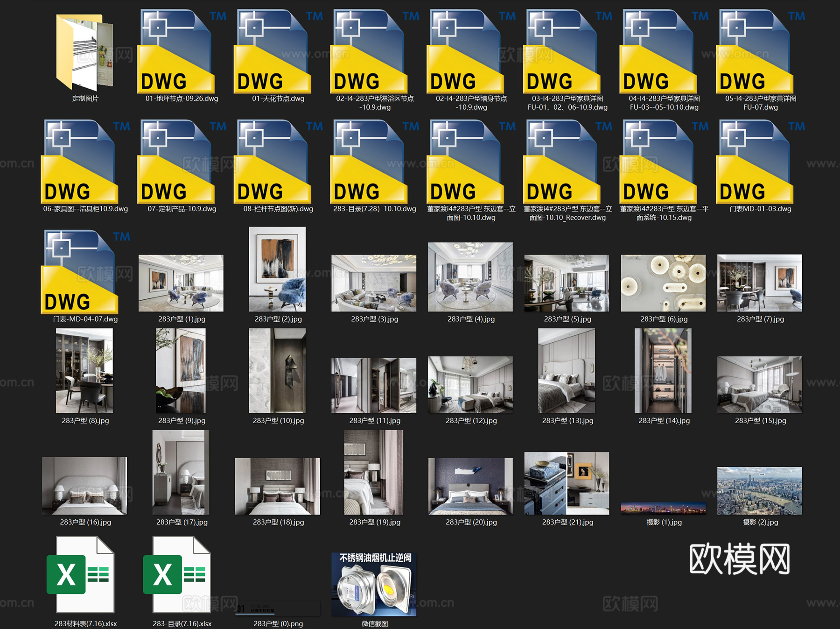
Task: Click the 01-天花节点.dwg DWG icon
Action: [x=273, y=51]
